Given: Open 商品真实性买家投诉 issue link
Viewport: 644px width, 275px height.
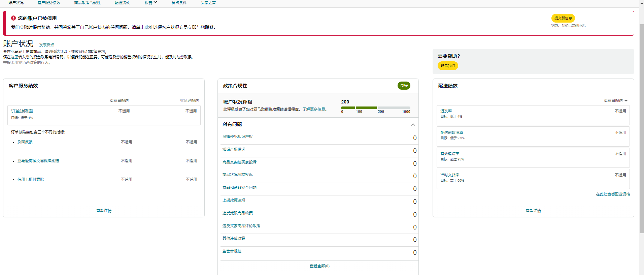Looking at the screenshot, I should (239, 162).
